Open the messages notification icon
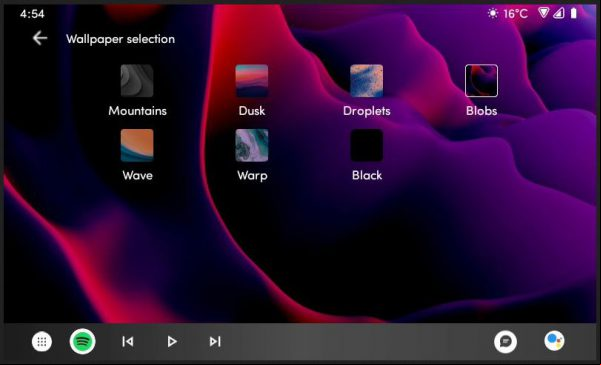 click(505, 341)
